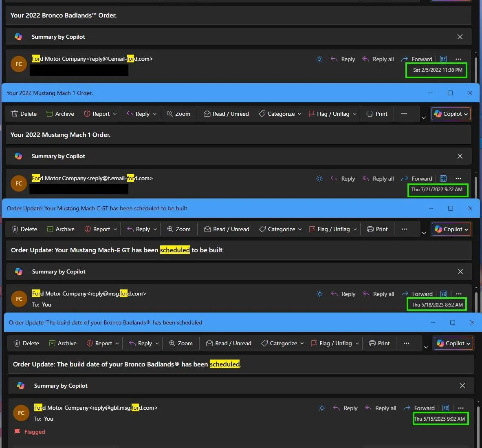Toggle sun icon in Mach-E GT Order Update email header
482x448 pixels.
[320, 294]
